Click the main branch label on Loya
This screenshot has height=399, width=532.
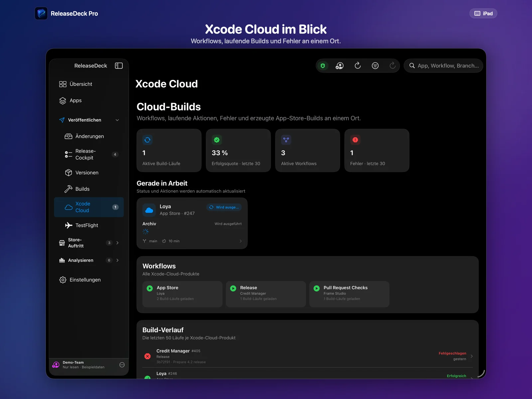[x=153, y=241]
